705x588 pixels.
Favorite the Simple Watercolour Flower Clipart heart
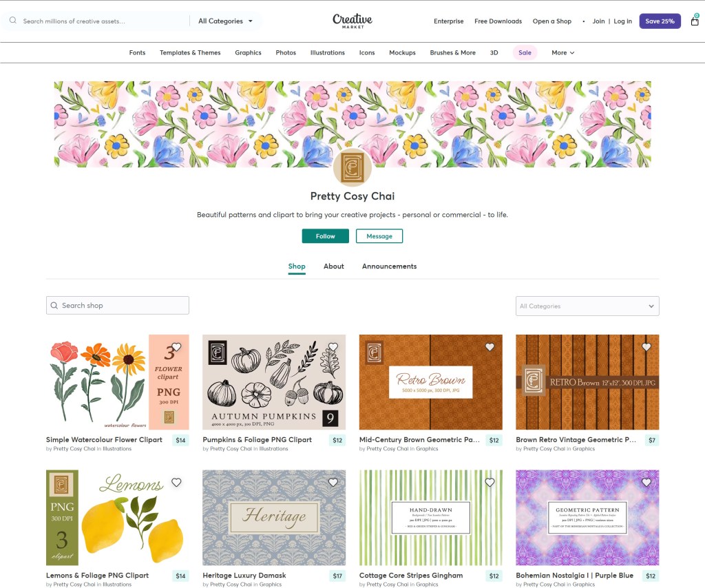[x=176, y=347]
